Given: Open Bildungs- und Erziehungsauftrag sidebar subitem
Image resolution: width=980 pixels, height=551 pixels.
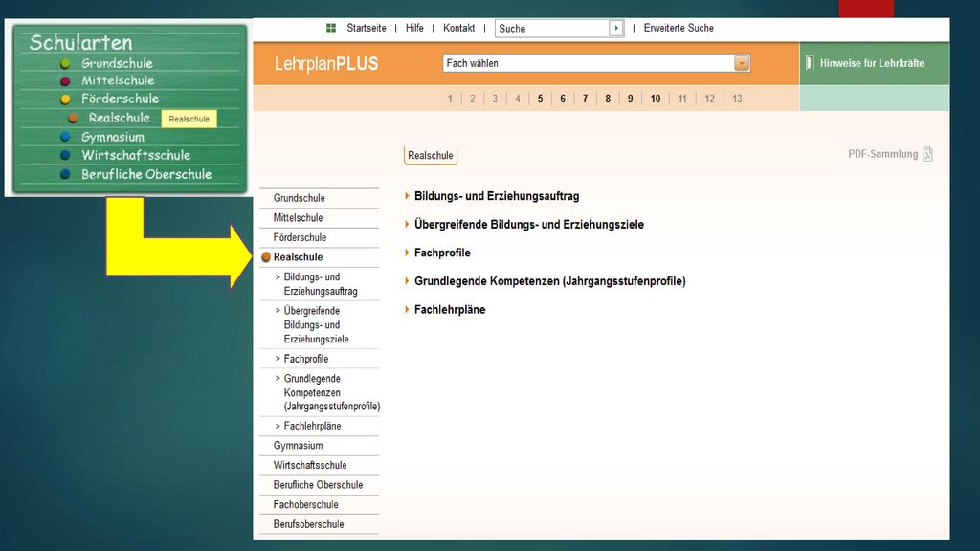Looking at the screenshot, I should (x=321, y=283).
